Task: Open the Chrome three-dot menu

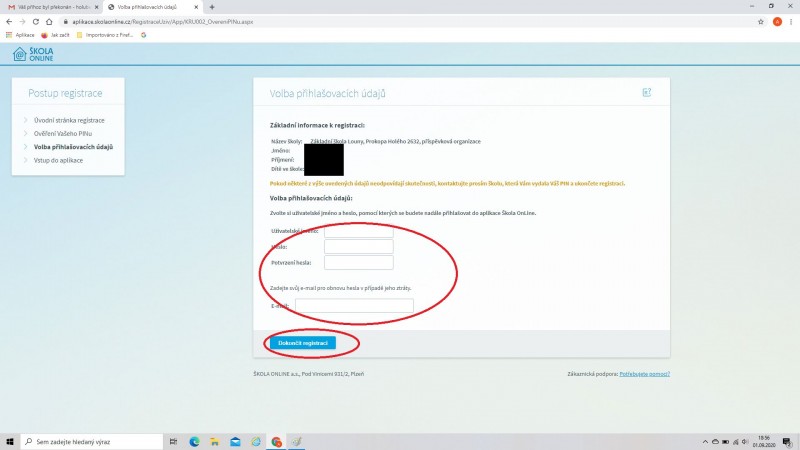Action: 791,21
